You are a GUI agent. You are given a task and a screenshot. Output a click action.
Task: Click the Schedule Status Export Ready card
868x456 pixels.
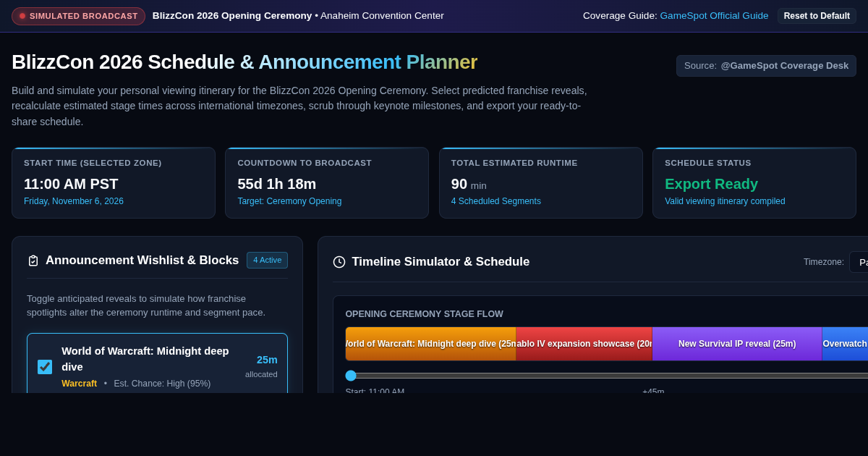[754, 183]
